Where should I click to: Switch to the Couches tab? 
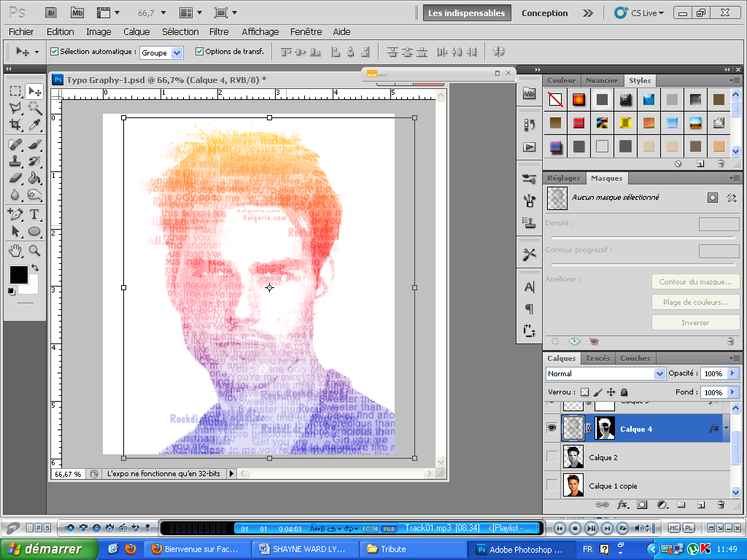pos(635,358)
